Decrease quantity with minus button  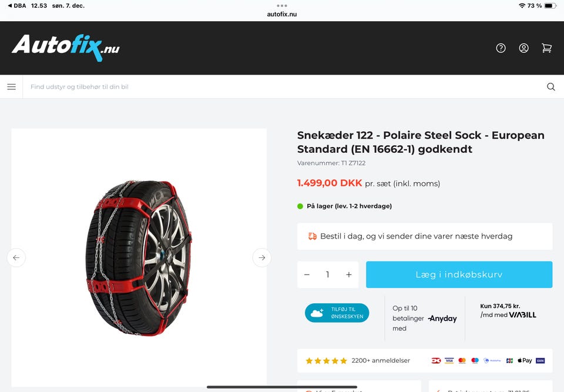(x=307, y=274)
